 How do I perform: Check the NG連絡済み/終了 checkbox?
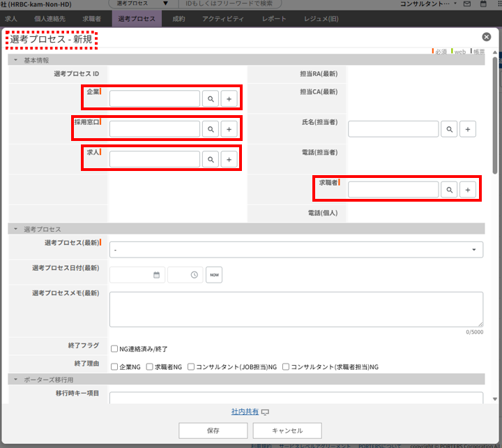click(x=114, y=349)
